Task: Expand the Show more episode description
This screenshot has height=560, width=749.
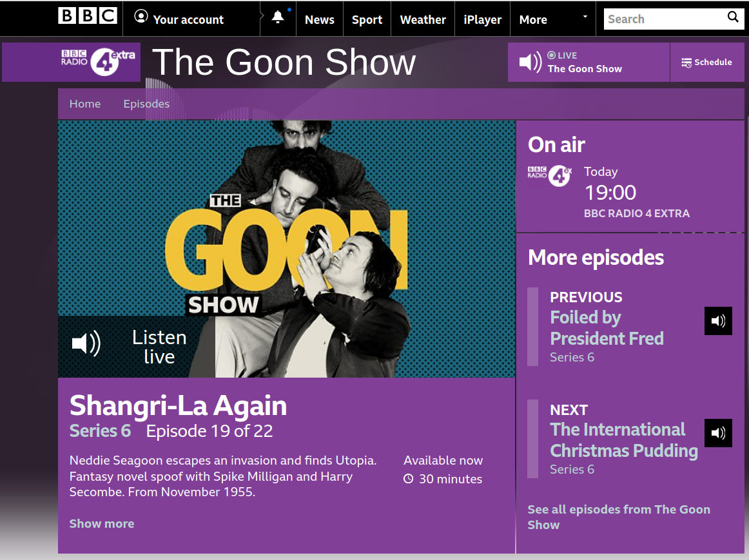Action: tap(101, 523)
